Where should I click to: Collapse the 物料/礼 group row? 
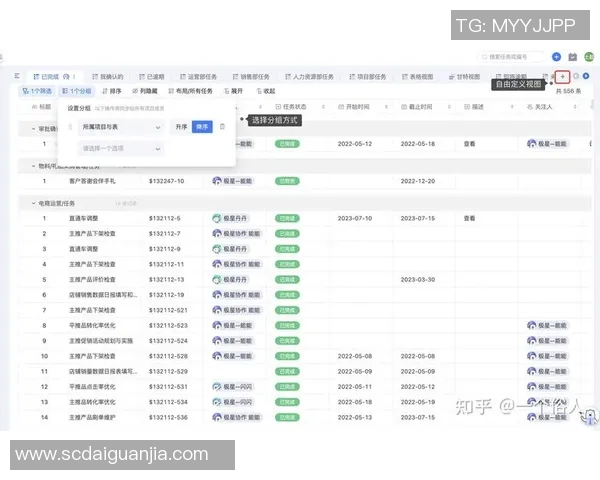[34, 166]
